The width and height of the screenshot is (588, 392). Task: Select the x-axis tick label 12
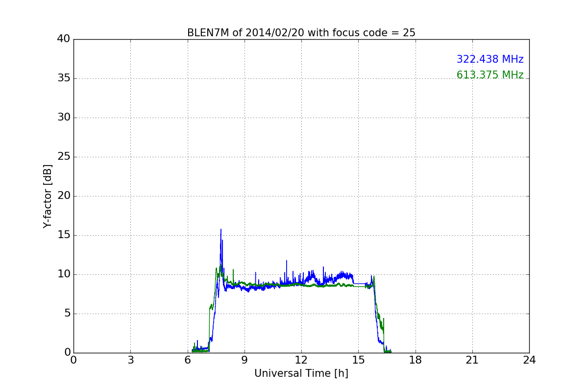301,360
